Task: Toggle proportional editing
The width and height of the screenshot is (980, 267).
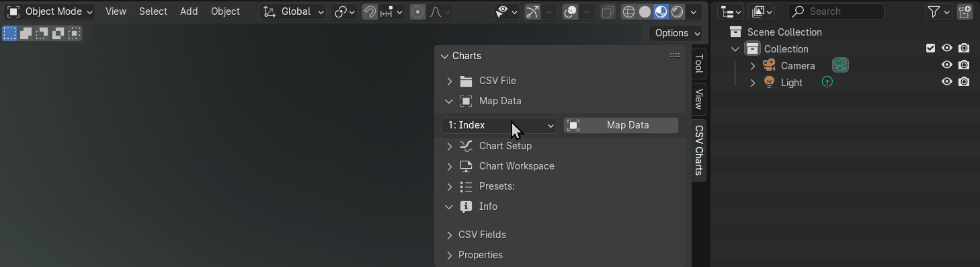Action: pyautogui.click(x=418, y=11)
